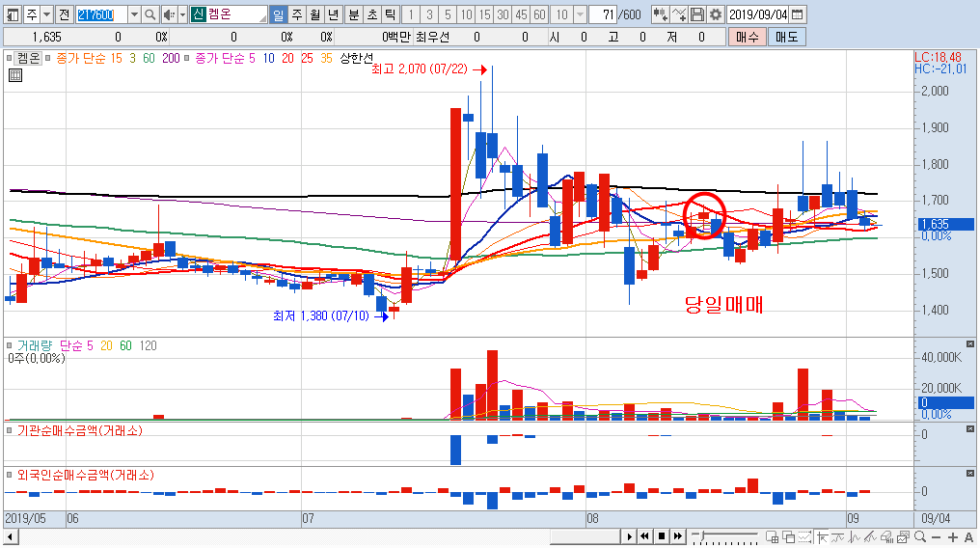Viewport: 980px width, 548px height.
Task: Select the 분 minute chart period
Action: pos(354,14)
